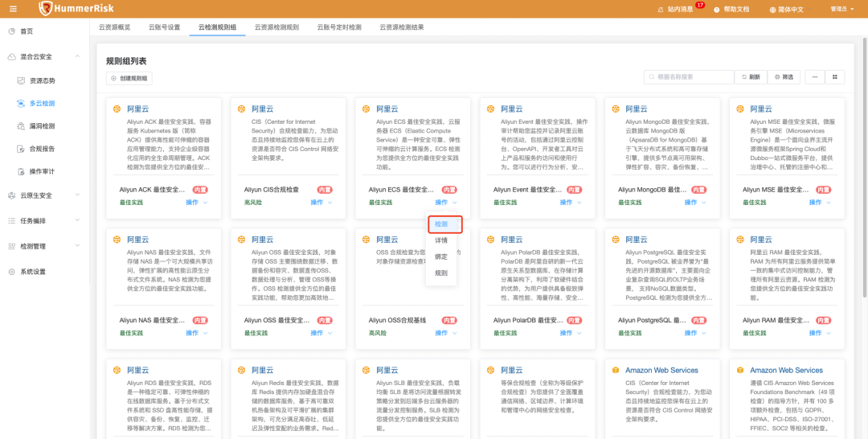Viewport: 868px width, 439px height.
Task: Toggle the hamburger sidebar collapse icon
Action: (x=14, y=9)
